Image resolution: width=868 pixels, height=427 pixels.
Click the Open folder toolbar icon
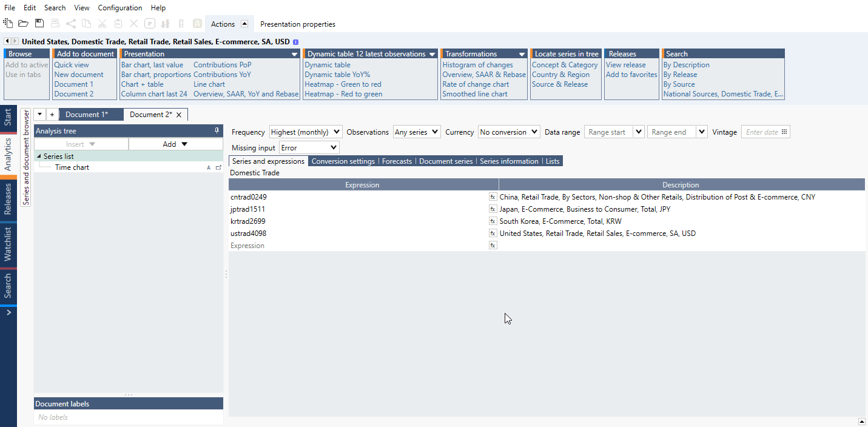[23, 24]
